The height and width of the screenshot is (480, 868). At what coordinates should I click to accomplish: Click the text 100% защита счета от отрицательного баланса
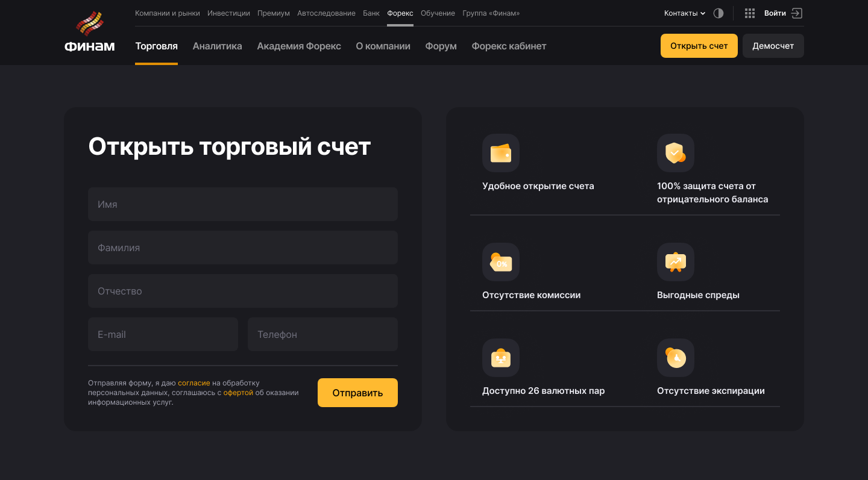712,193
